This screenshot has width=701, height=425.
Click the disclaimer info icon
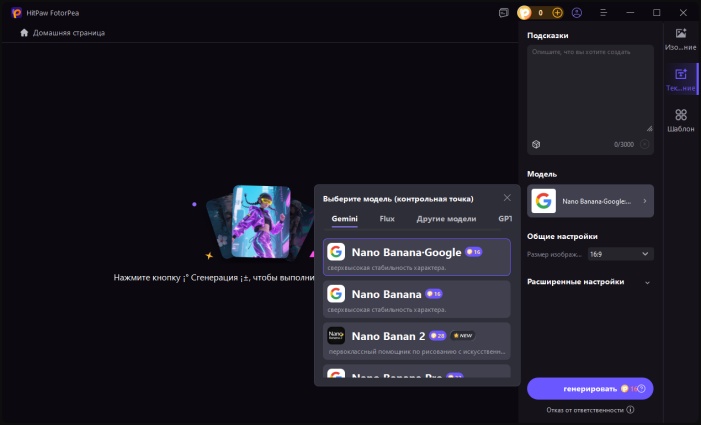point(630,410)
